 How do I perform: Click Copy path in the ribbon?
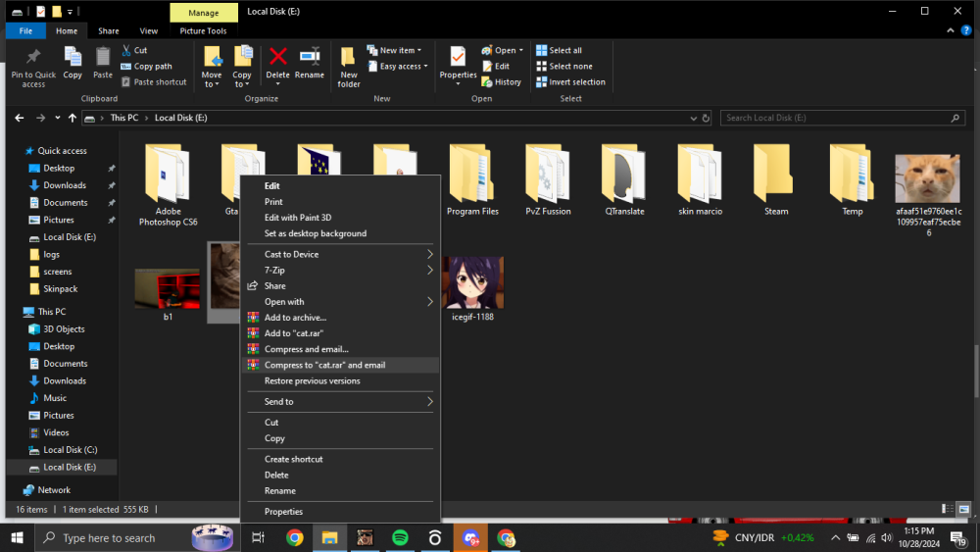click(146, 67)
